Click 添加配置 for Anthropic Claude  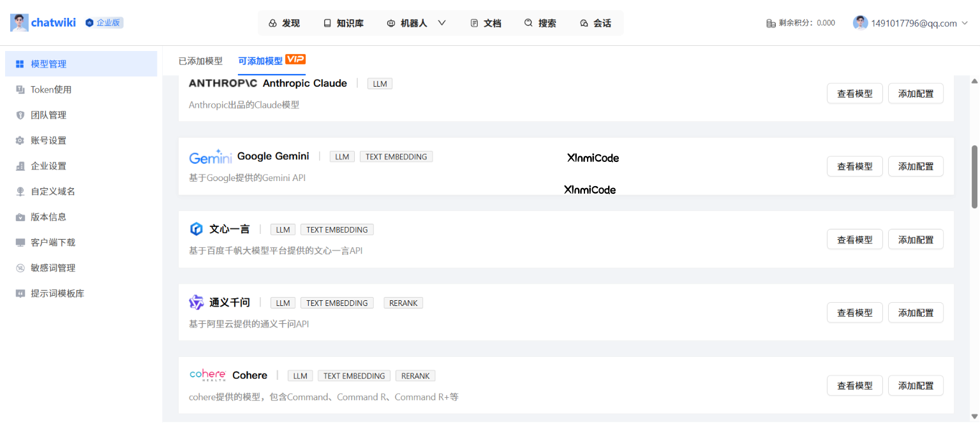click(916, 93)
